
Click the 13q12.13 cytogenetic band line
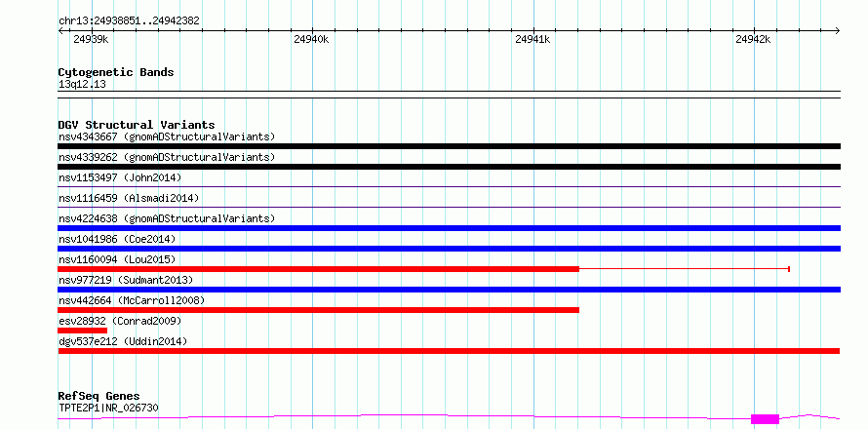[x=449, y=95]
